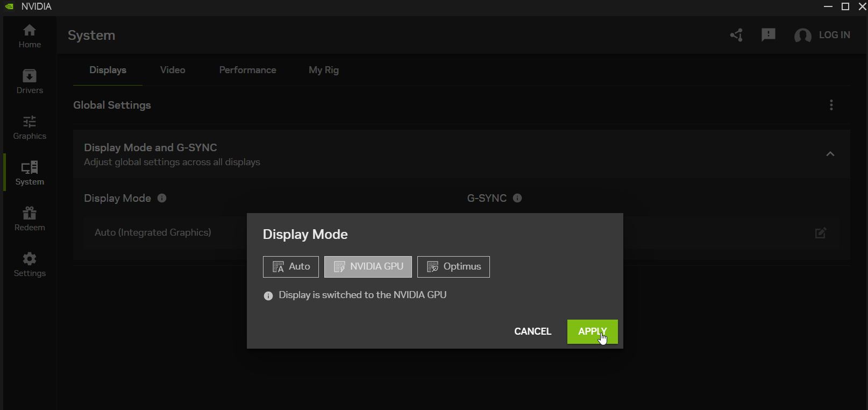Click the Global Settings heading
The width and height of the screenshot is (868, 410).
point(112,105)
